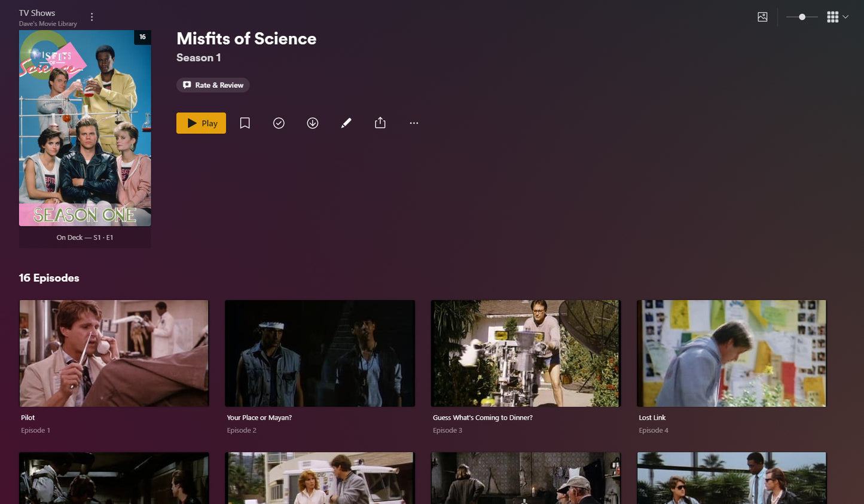Toggle the background artwork image icon
The height and width of the screenshot is (504, 864).
[762, 17]
